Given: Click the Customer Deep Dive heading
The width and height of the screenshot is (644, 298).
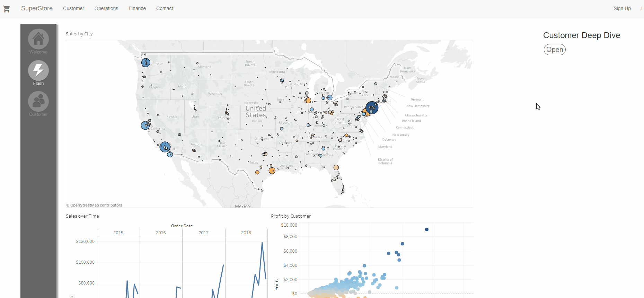Looking at the screenshot, I should (582, 35).
